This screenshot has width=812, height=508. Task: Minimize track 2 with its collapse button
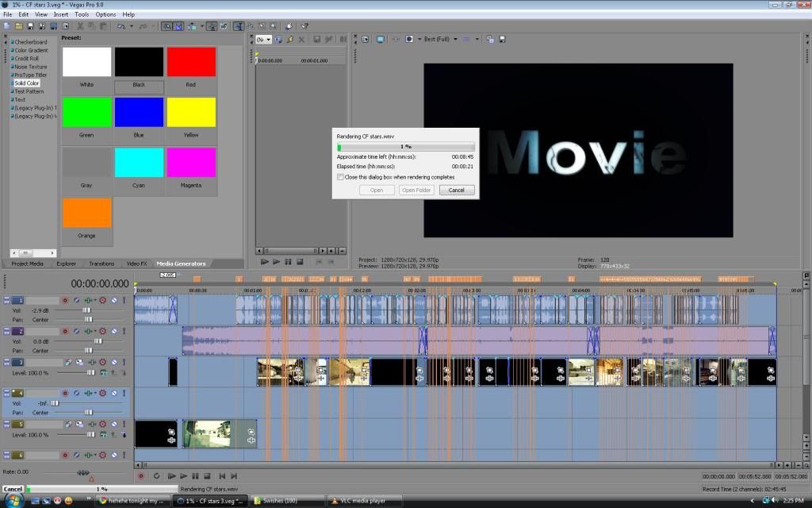(x=7, y=331)
